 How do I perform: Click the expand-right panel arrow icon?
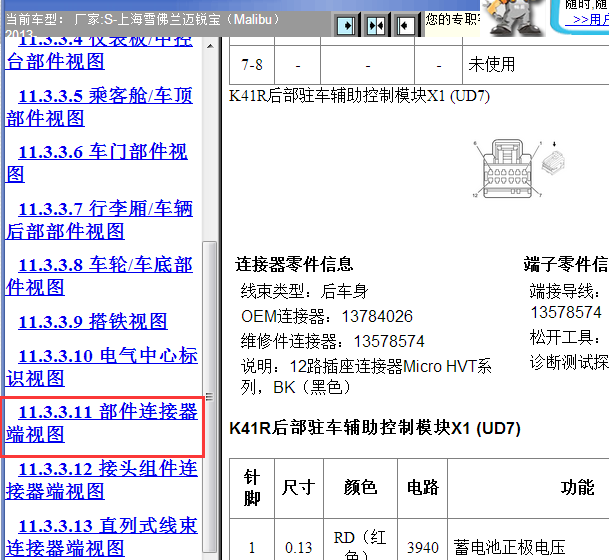coord(345,26)
